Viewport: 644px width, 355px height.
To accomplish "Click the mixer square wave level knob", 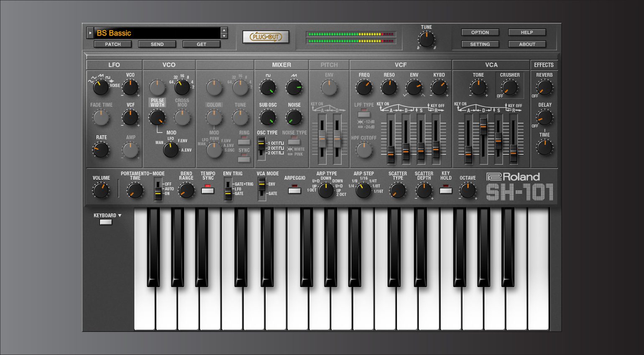I will pyautogui.click(x=268, y=88).
